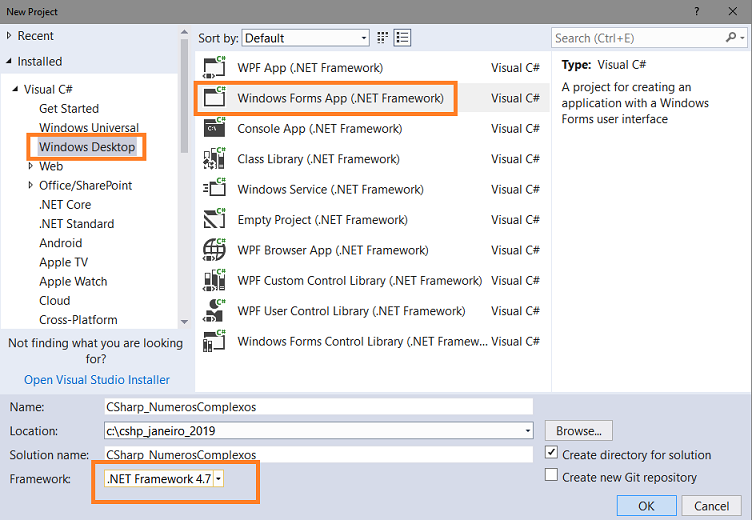This screenshot has width=752, height=520.
Task: Select Apple Watch category
Action: coord(73,281)
